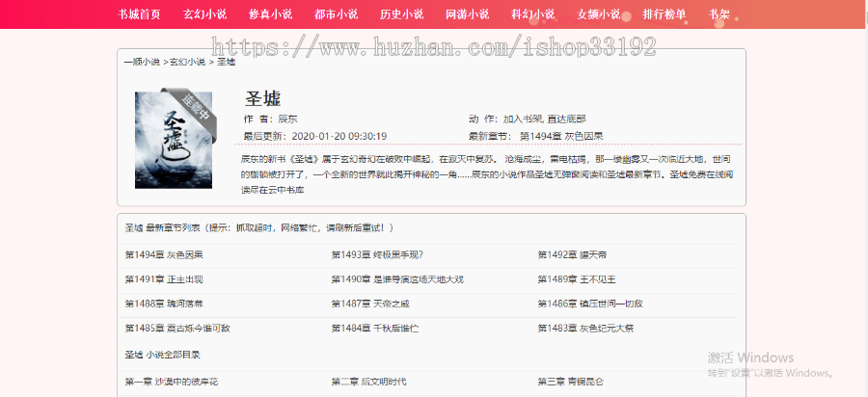868x397 pixels.
Task: Read chapter 第1488章 魂河落幕
Action: 164,304
